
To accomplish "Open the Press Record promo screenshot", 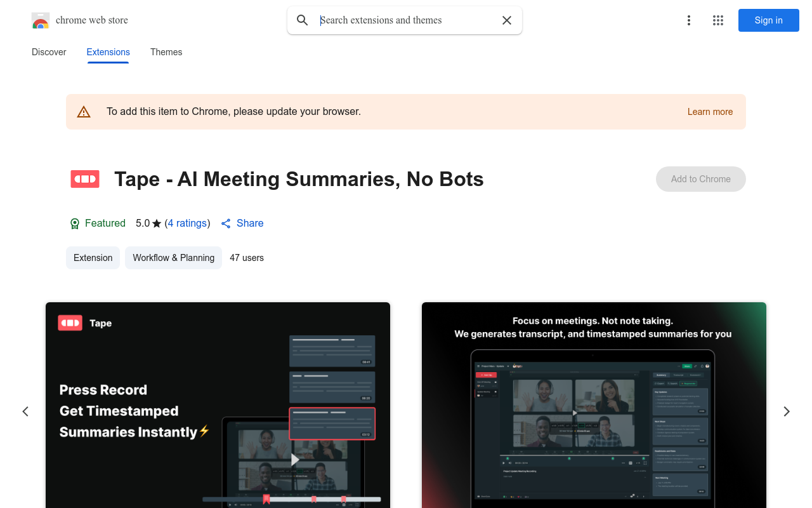I will (x=218, y=405).
